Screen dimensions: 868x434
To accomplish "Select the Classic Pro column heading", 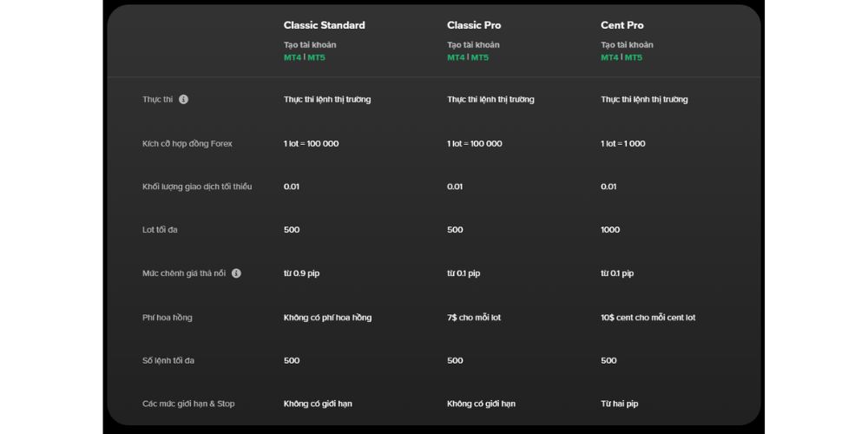I will 473,25.
